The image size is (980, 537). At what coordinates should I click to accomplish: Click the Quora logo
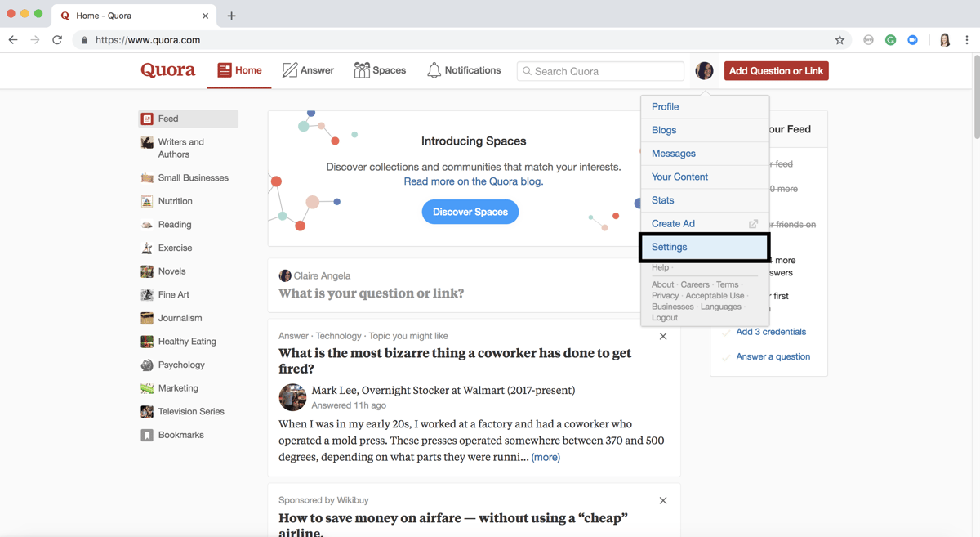167,70
